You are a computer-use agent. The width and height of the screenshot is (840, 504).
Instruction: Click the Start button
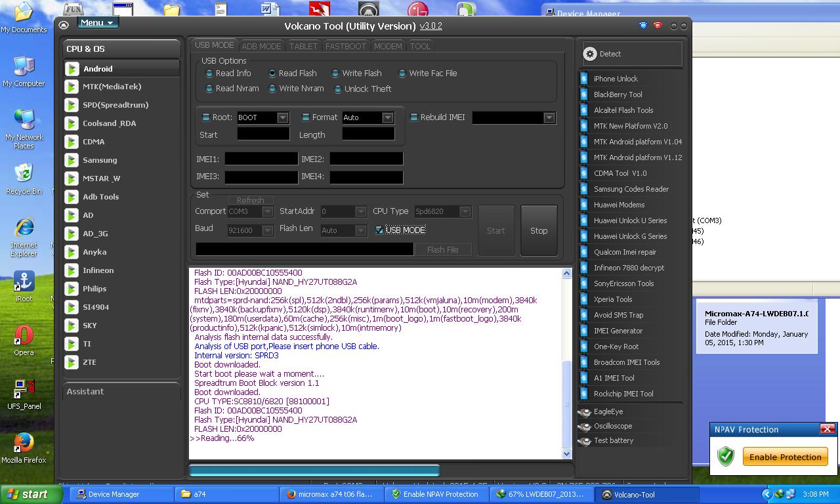point(496,230)
